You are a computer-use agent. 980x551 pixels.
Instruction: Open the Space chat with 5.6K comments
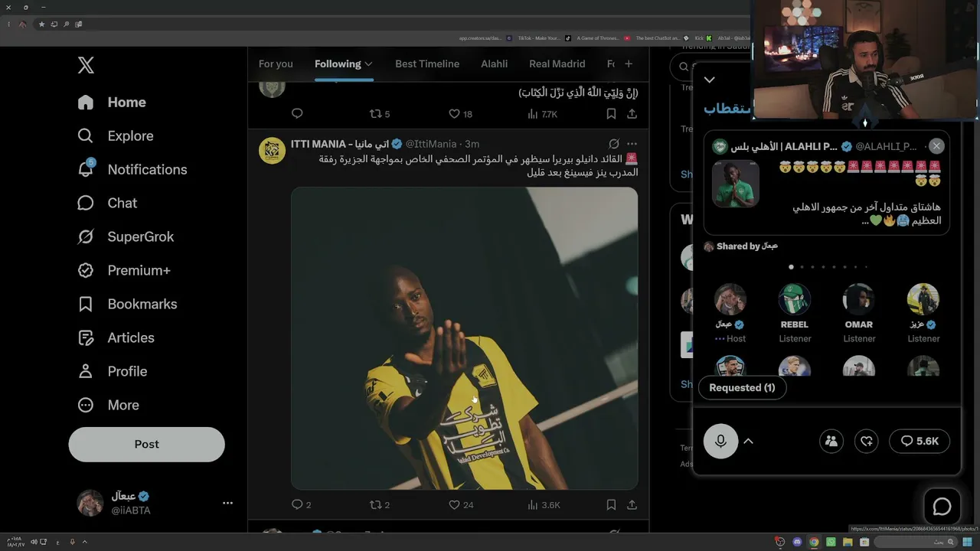(920, 441)
